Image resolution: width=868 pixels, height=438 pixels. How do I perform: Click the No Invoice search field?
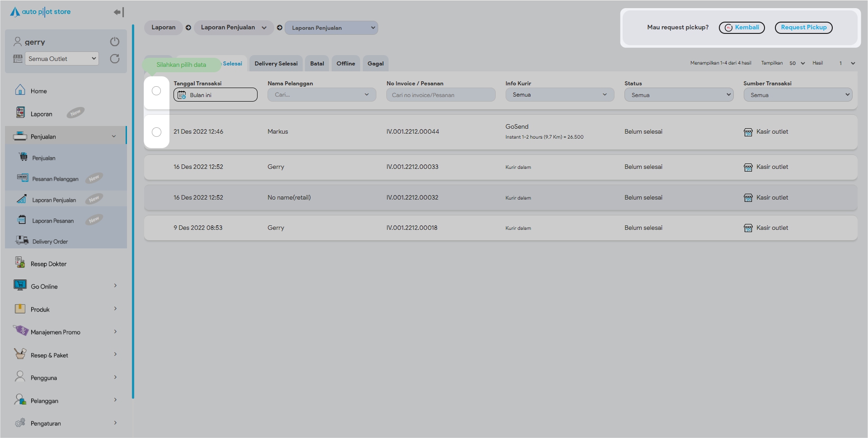tap(441, 95)
